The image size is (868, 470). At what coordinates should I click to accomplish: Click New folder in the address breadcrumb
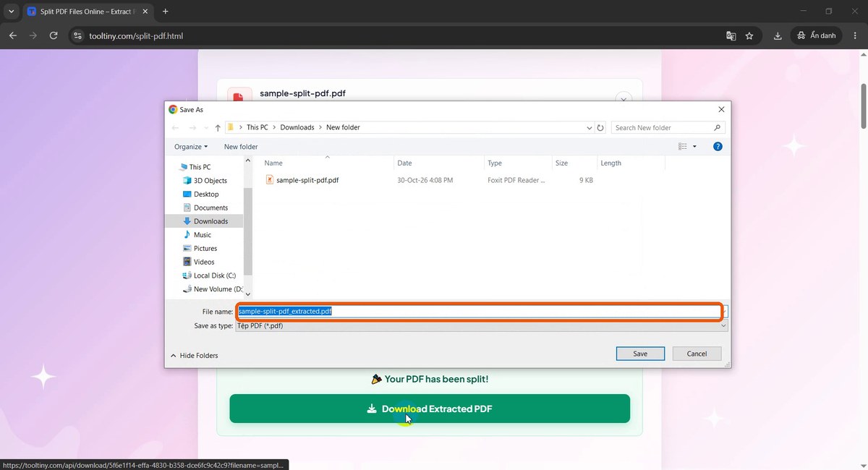pyautogui.click(x=343, y=127)
